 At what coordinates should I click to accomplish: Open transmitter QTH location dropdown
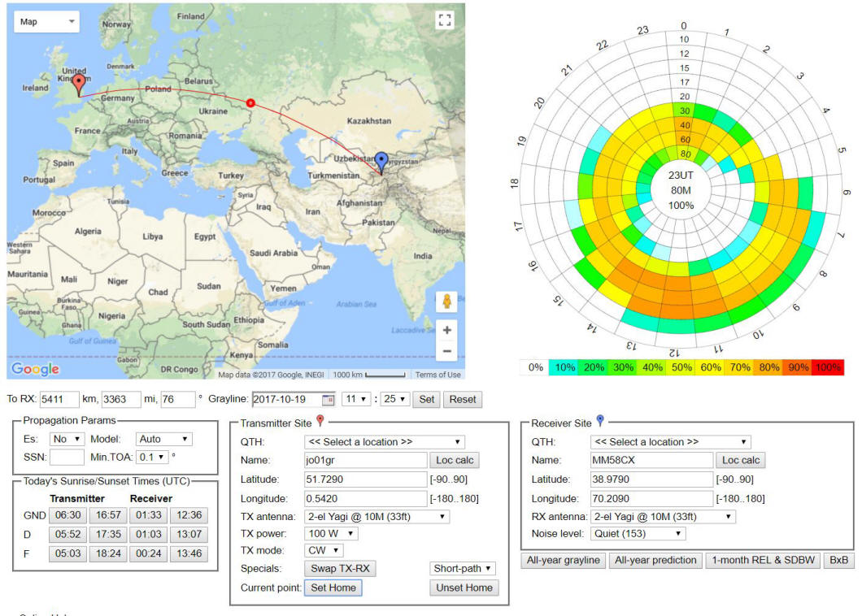pyautogui.click(x=385, y=442)
